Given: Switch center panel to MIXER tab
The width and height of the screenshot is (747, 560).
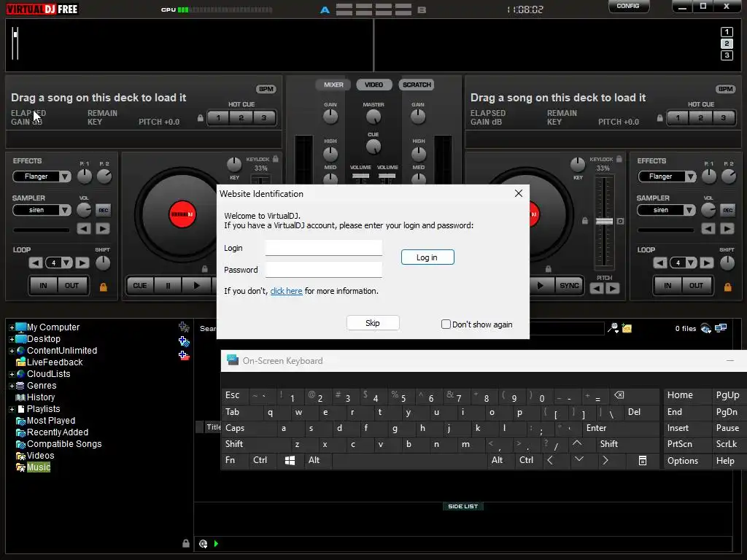Looking at the screenshot, I should pos(333,85).
